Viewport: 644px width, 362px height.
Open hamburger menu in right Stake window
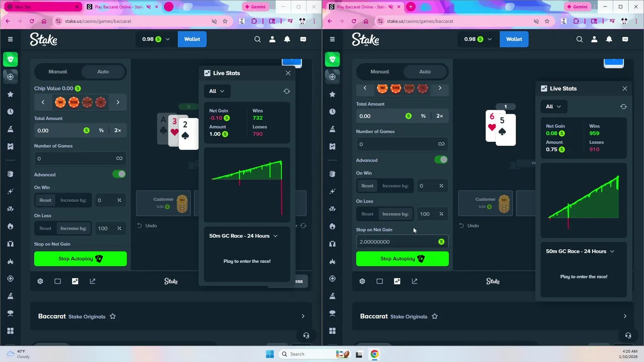tap(332, 39)
